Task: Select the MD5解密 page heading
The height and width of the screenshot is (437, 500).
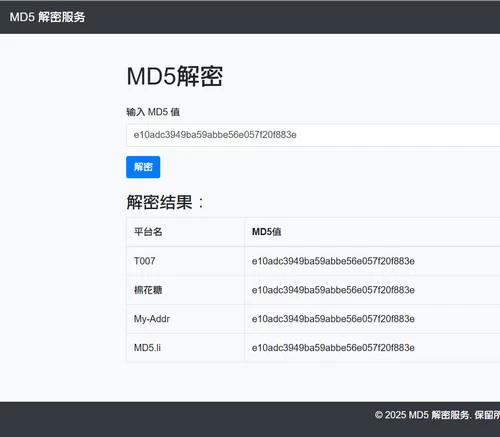Action: point(175,76)
